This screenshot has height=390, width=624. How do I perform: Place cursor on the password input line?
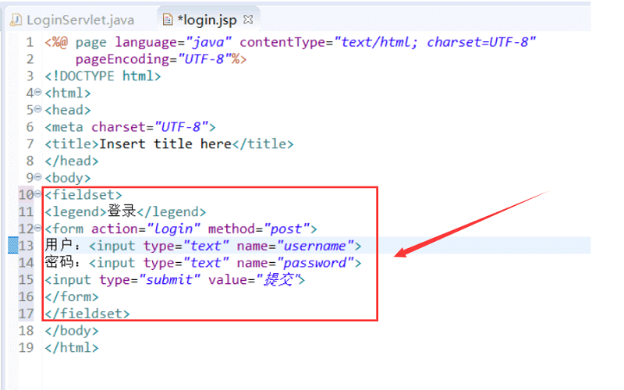tap(203, 263)
